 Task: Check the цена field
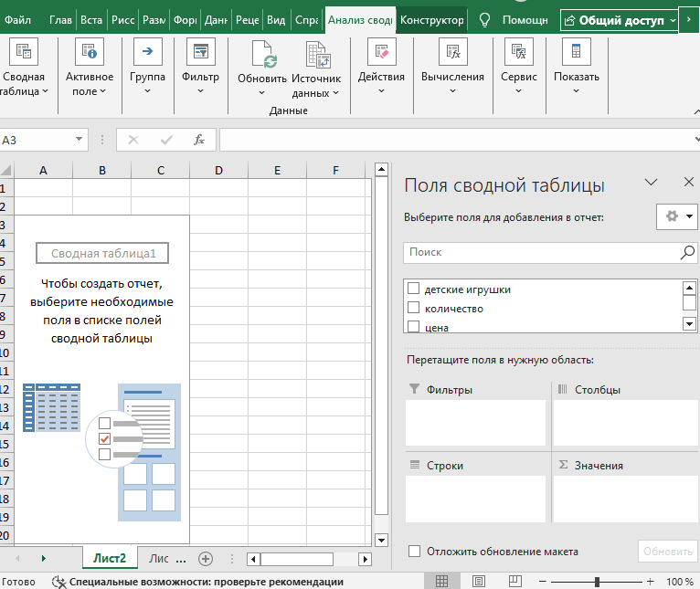[x=413, y=327]
